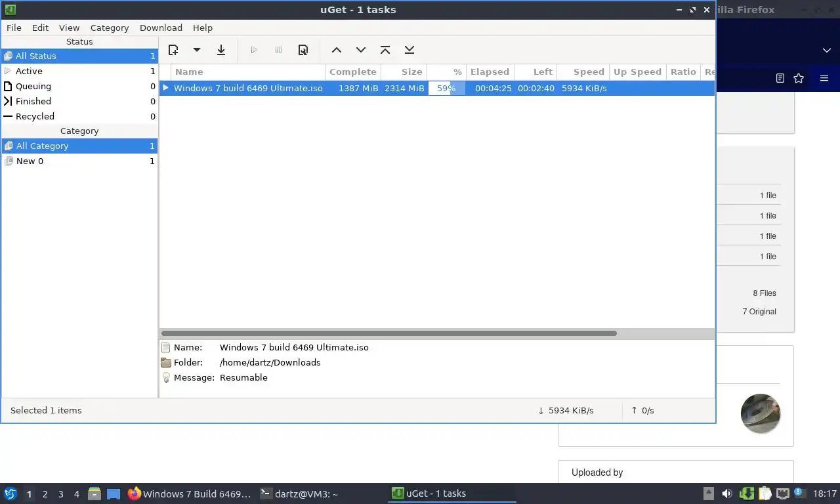Viewport: 840px width, 504px height.
Task: Click the Set runnable (play) toolbar icon
Action: click(254, 50)
